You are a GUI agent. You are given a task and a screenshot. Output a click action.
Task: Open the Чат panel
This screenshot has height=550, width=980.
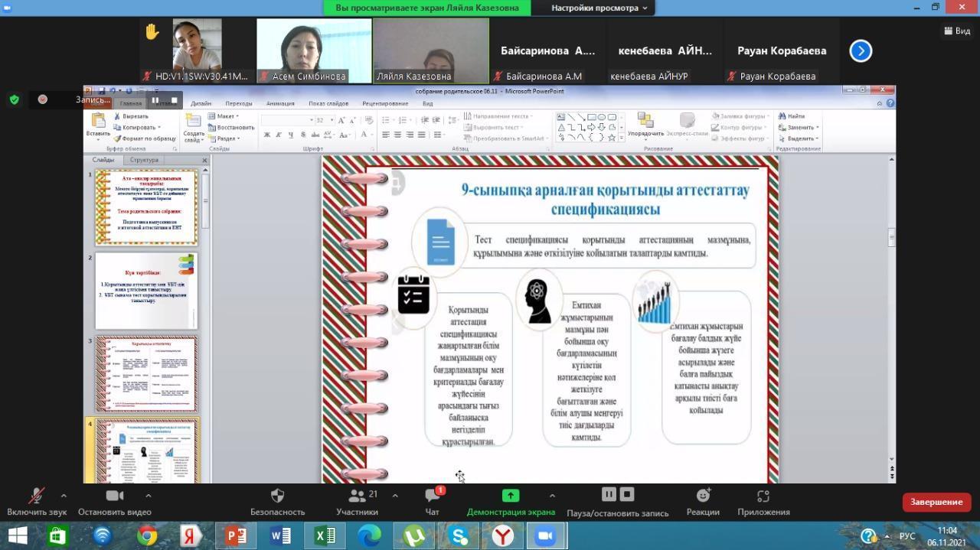pyautogui.click(x=433, y=502)
